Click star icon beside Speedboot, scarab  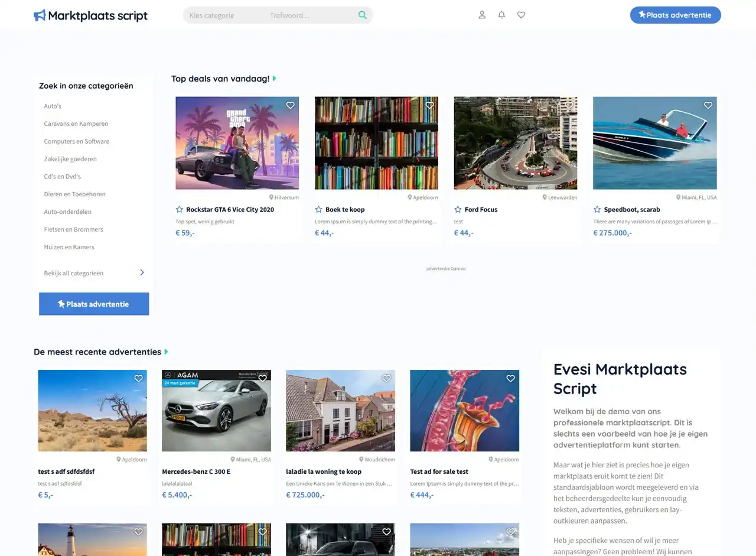coord(597,210)
